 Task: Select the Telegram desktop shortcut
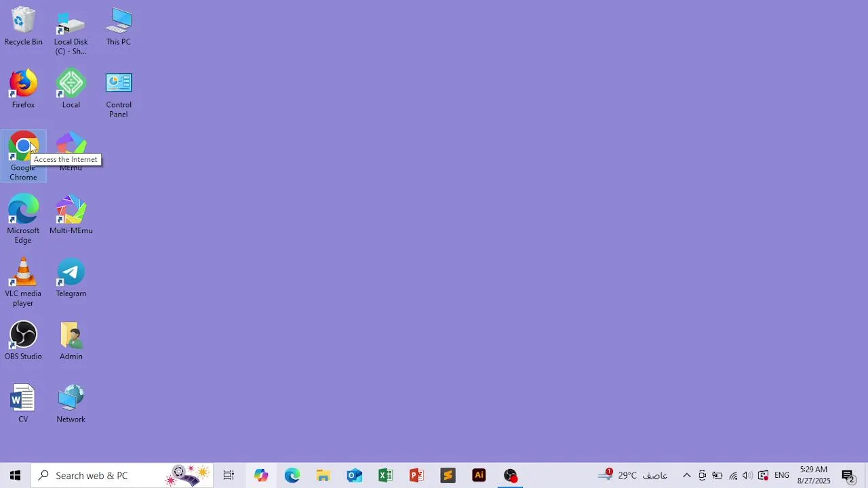(71, 277)
